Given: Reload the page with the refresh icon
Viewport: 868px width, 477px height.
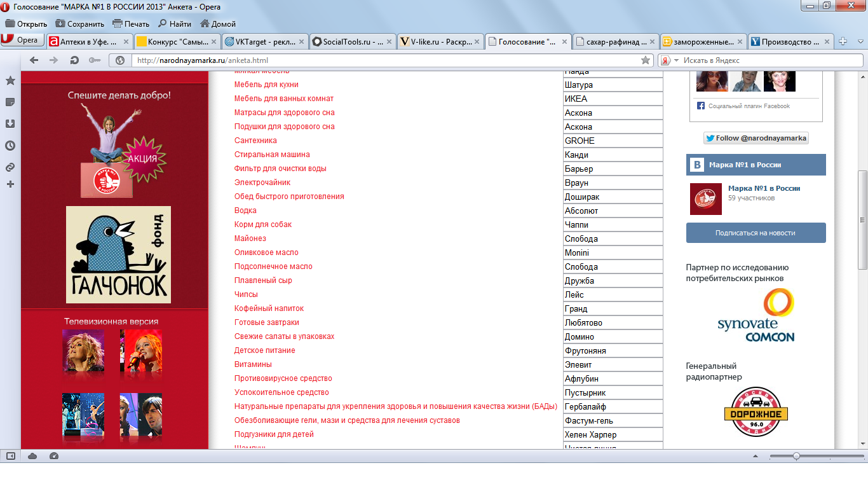Looking at the screenshot, I should [74, 60].
